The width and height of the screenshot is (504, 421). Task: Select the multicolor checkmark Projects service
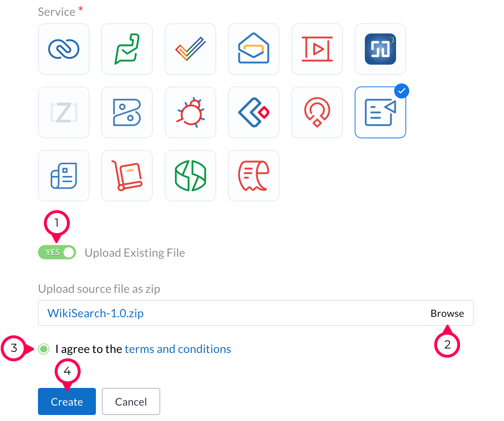click(x=190, y=49)
